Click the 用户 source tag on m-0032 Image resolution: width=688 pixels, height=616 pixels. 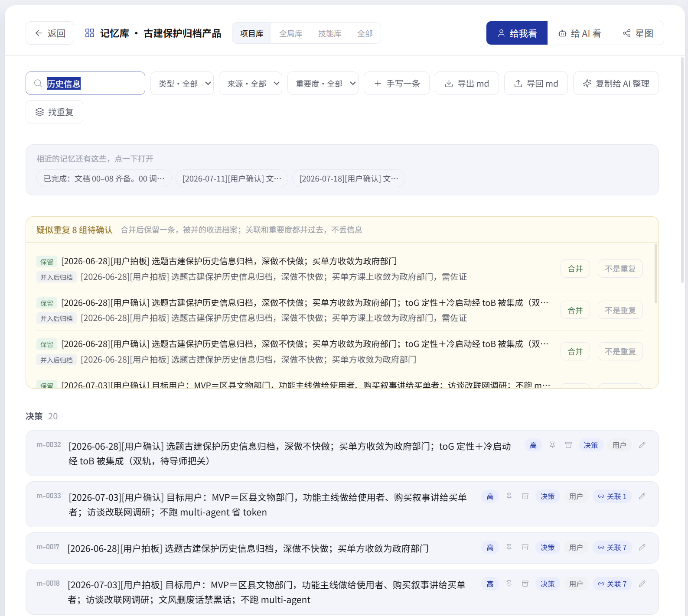coord(619,445)
